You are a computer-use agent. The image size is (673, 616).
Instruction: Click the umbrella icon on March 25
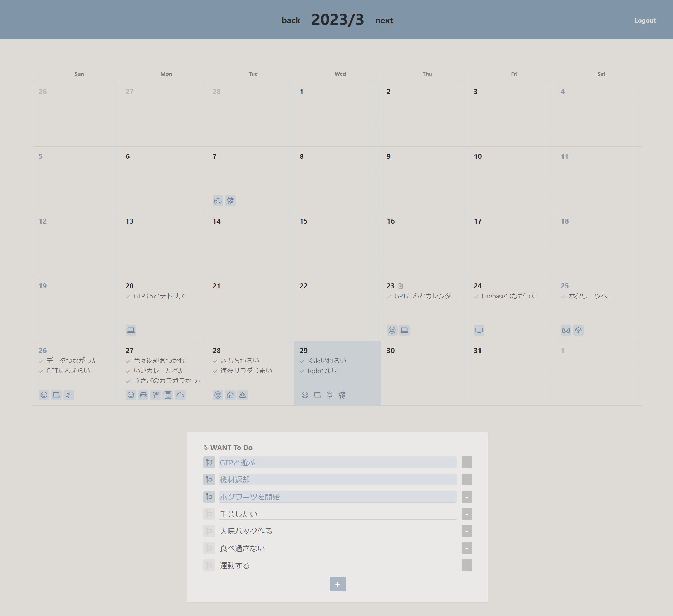tap(578, 330)
